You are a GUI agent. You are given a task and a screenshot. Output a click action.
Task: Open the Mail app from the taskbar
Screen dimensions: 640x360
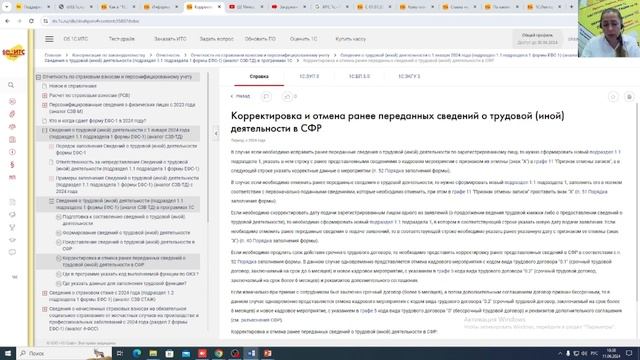click(x=186, y=353)
